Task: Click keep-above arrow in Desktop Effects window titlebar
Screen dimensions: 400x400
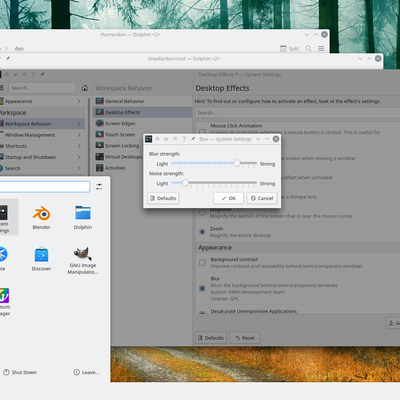Action: point(7,74)
